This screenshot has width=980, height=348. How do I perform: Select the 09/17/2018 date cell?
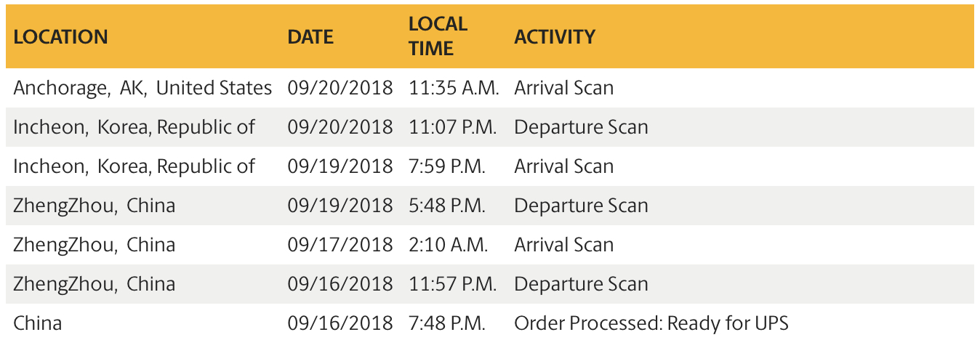coord(340,245)
